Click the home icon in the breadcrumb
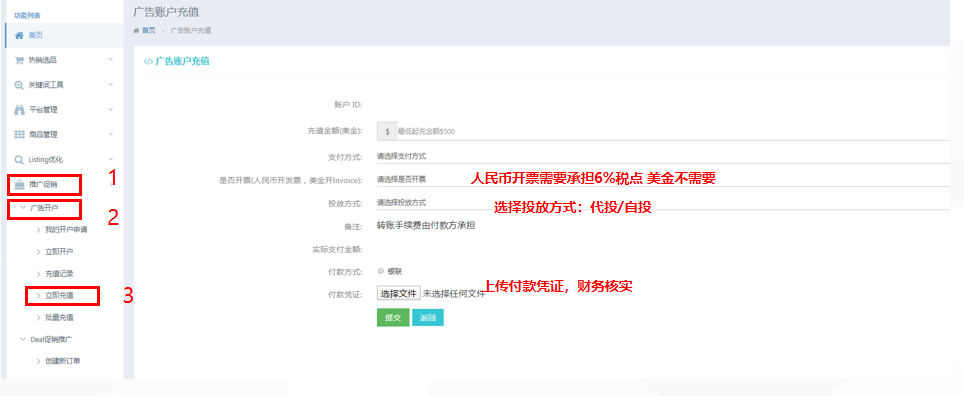 point(136,30)
